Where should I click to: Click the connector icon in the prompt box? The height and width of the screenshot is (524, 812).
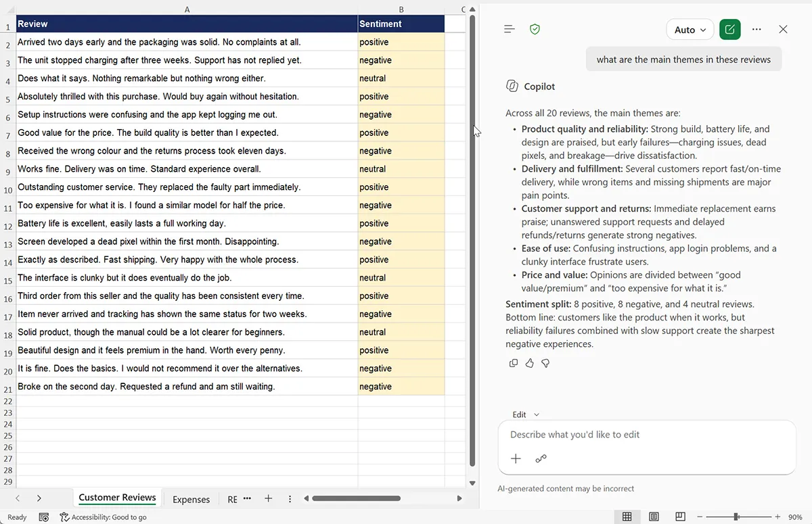pyautogui.click(x=541, y=458)
